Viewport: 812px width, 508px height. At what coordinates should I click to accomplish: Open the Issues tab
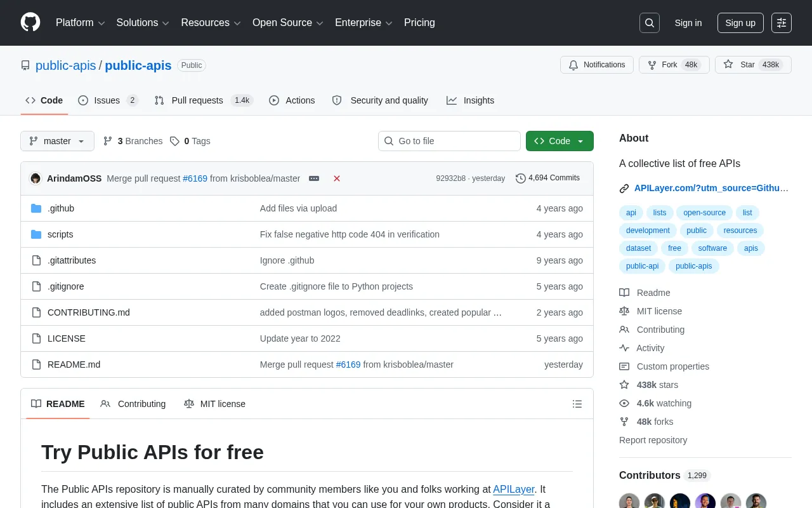(108, 100)
